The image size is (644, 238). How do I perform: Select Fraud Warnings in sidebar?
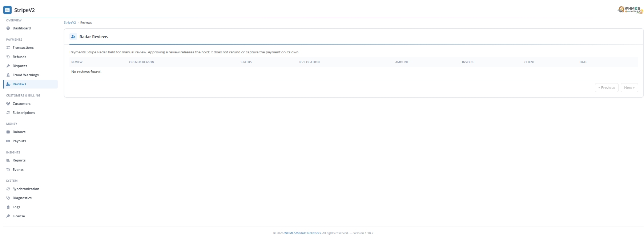pos(31,75)
